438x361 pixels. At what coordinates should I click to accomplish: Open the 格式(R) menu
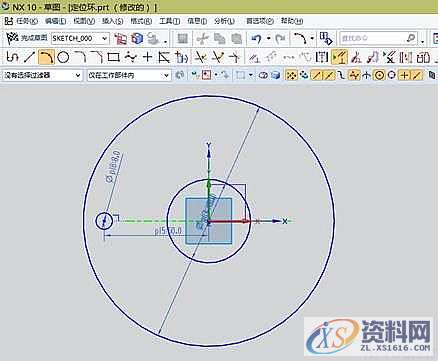[x=141, y=21]
